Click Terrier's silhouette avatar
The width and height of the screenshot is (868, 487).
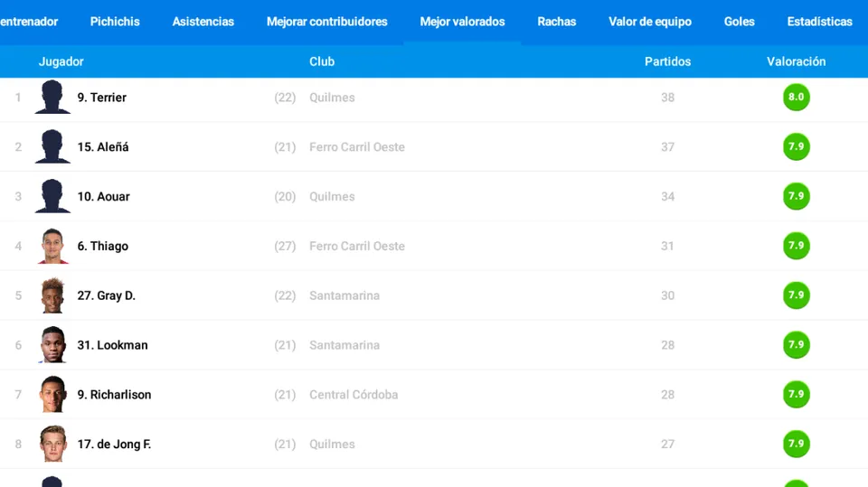point(52,97)
